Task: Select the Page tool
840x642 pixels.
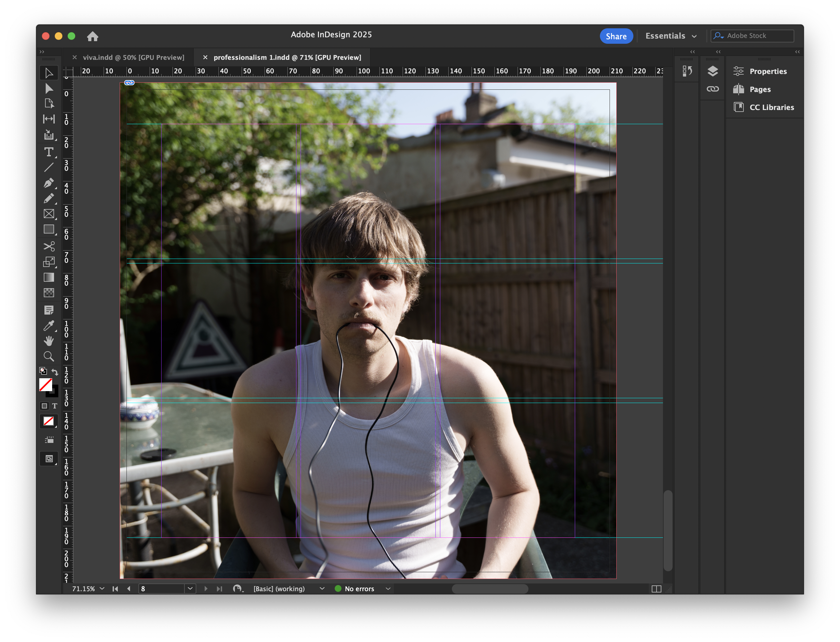Action: click(x=49, y=104)
